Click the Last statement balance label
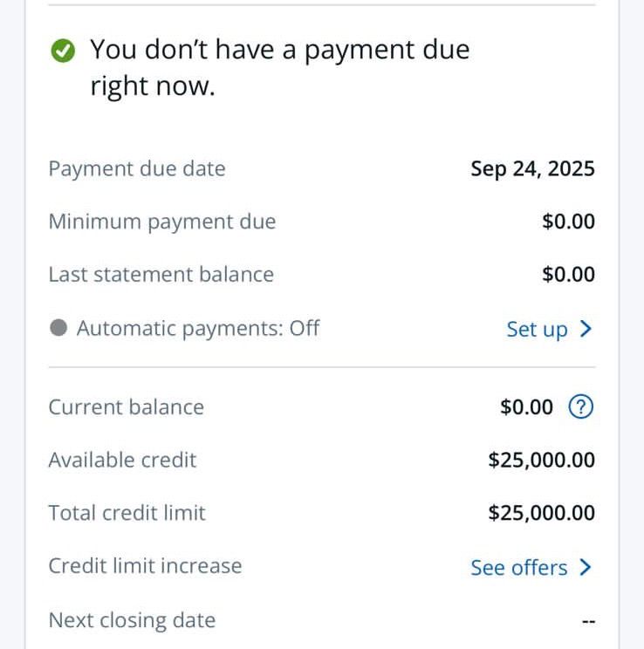 161,275
